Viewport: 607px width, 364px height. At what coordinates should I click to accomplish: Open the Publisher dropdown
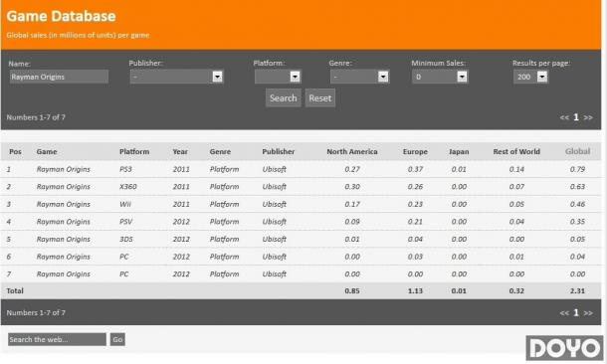[x=176, y=77]
